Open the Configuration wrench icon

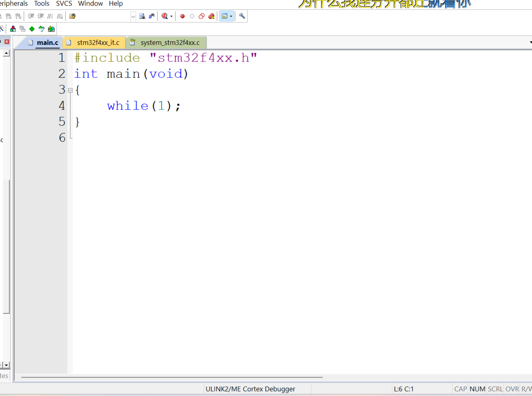[x=242, y=16]
